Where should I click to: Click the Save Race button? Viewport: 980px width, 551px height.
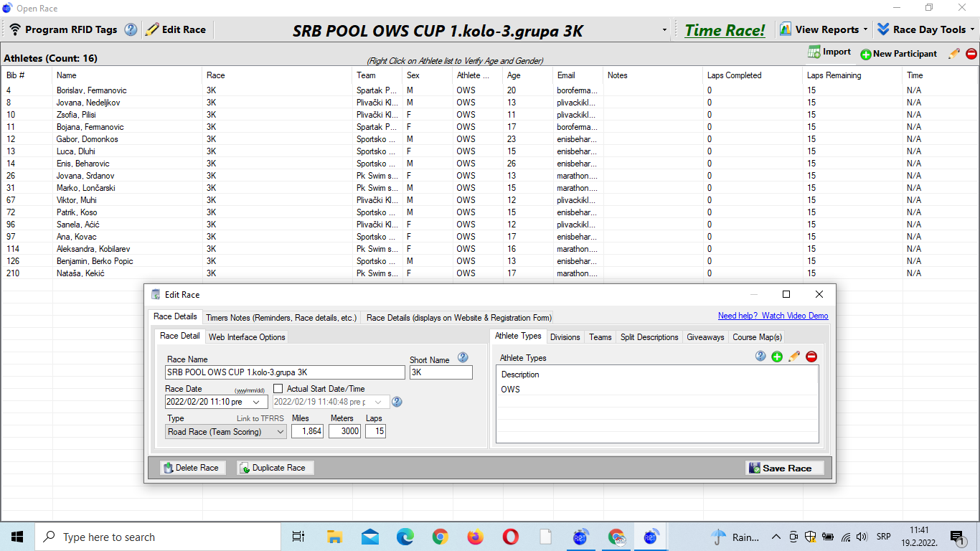785,468
